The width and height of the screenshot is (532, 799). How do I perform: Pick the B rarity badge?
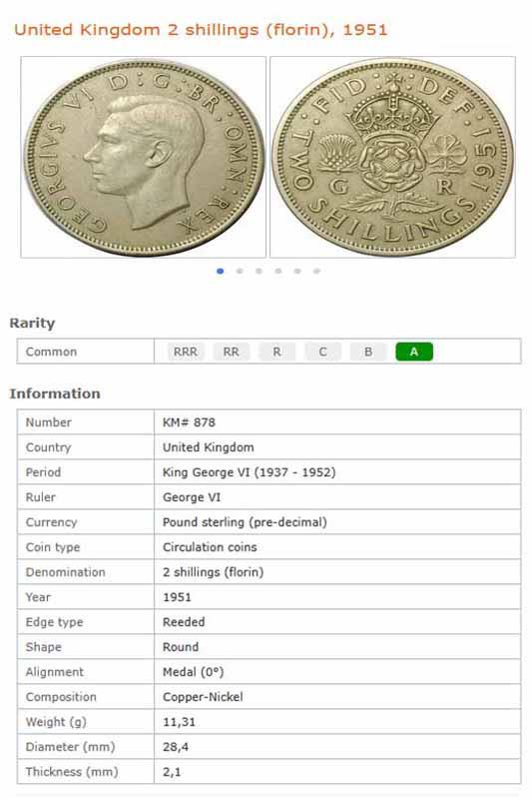pos(368,352)
